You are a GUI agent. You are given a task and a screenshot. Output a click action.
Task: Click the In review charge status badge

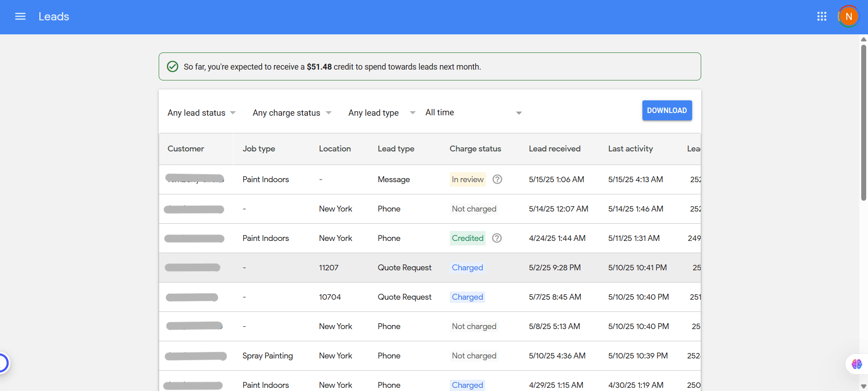point(468,179)
